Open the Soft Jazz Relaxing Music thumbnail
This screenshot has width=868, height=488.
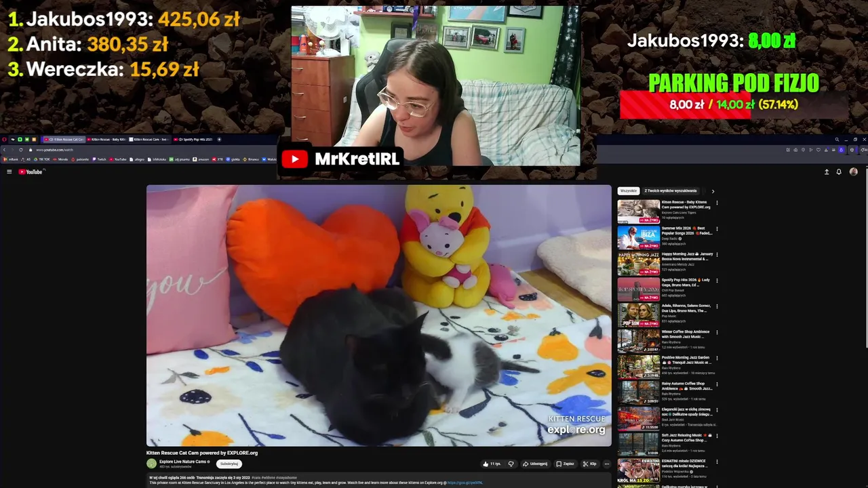pyautogui.click(x=638, y=445)
